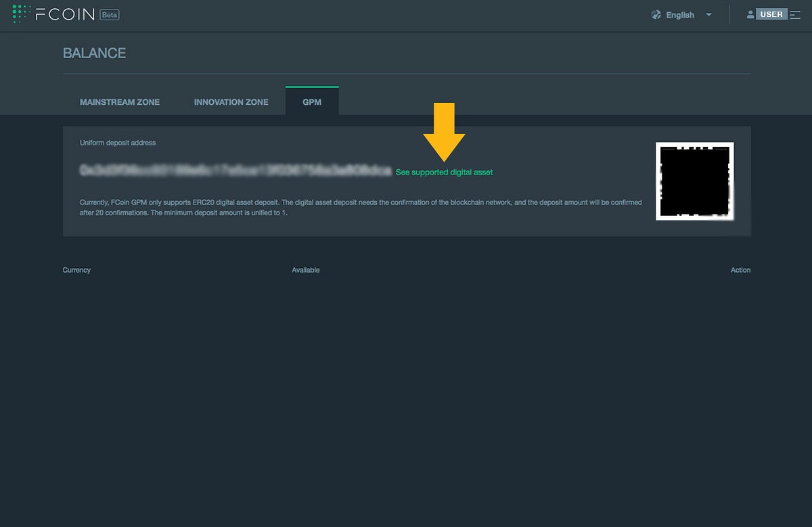Click the FCoin logo
Image resolution: width=812 pixels, height=527 pixels.
(54, 14)
